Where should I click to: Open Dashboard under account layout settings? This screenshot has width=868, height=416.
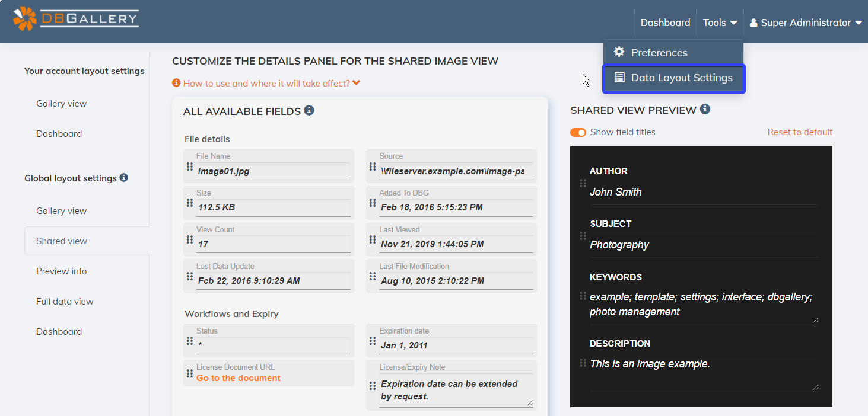point(59,134)
